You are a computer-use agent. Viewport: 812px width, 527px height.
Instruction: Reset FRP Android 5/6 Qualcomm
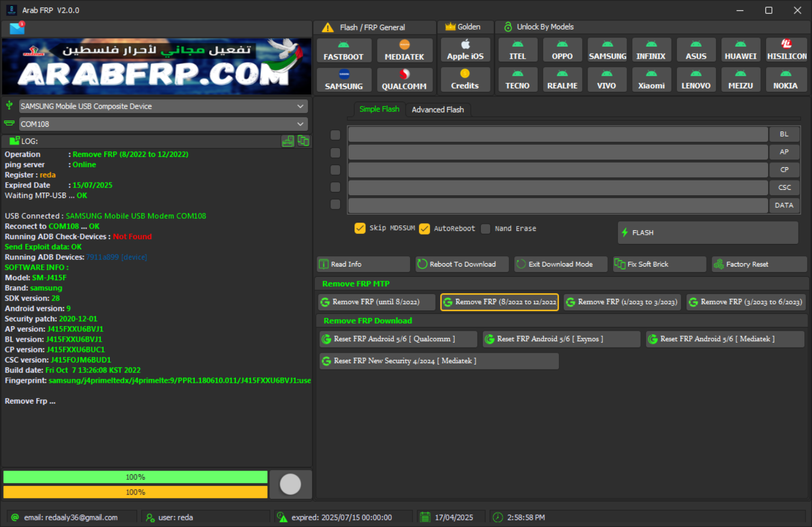click(x=398, y=339)
